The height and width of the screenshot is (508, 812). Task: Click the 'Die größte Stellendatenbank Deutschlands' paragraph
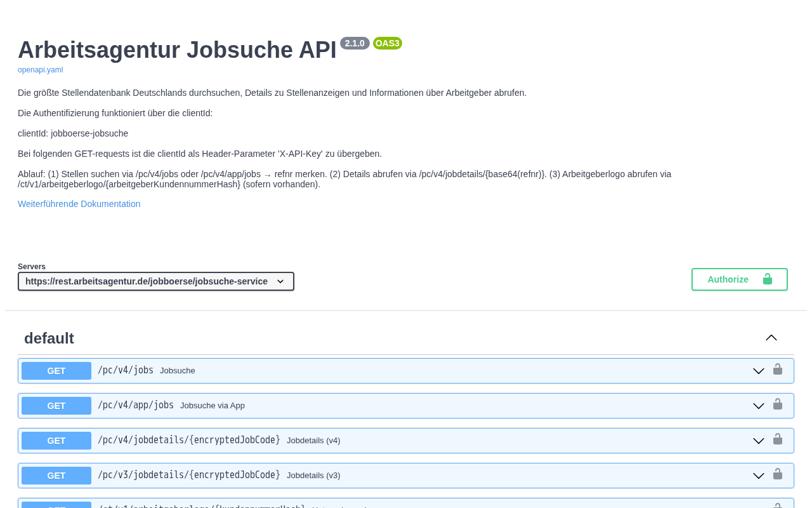[x=272, y=93]
